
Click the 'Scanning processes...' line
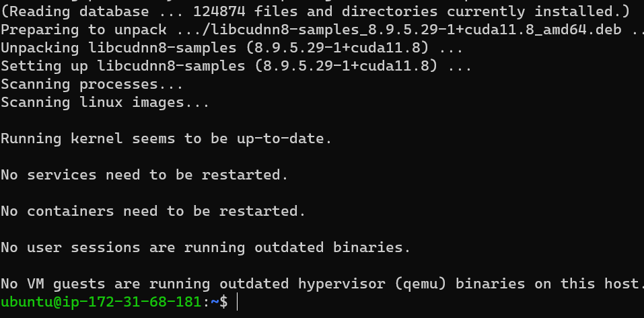pyautogui.click(x=92, y=85)
